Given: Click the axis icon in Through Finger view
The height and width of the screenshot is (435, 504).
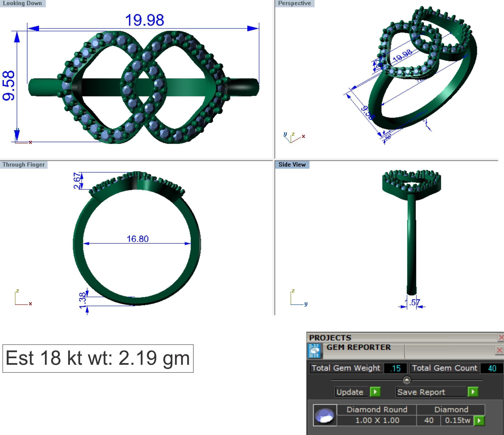Looking at the screenshot, I should coord(23,298).
